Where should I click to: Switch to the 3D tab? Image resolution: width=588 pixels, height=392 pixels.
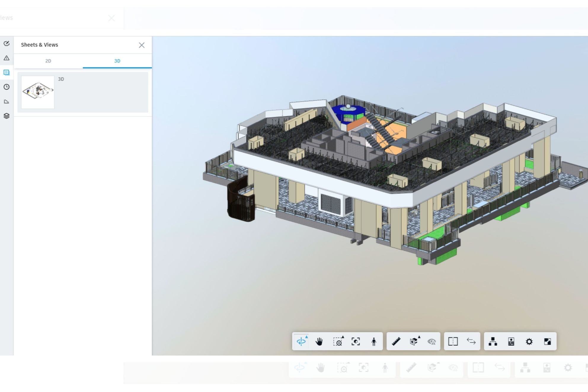pyautogui.click(x=117, y=61)
